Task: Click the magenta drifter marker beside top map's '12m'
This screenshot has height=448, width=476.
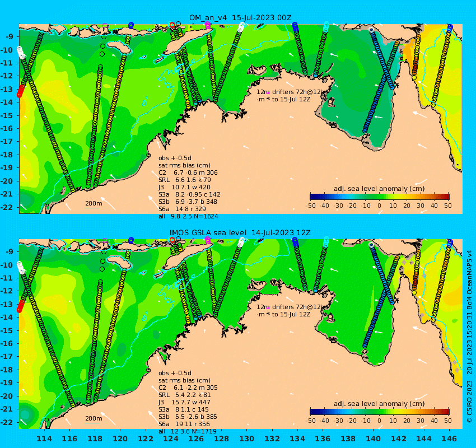Action: click(x=268, y=93)
